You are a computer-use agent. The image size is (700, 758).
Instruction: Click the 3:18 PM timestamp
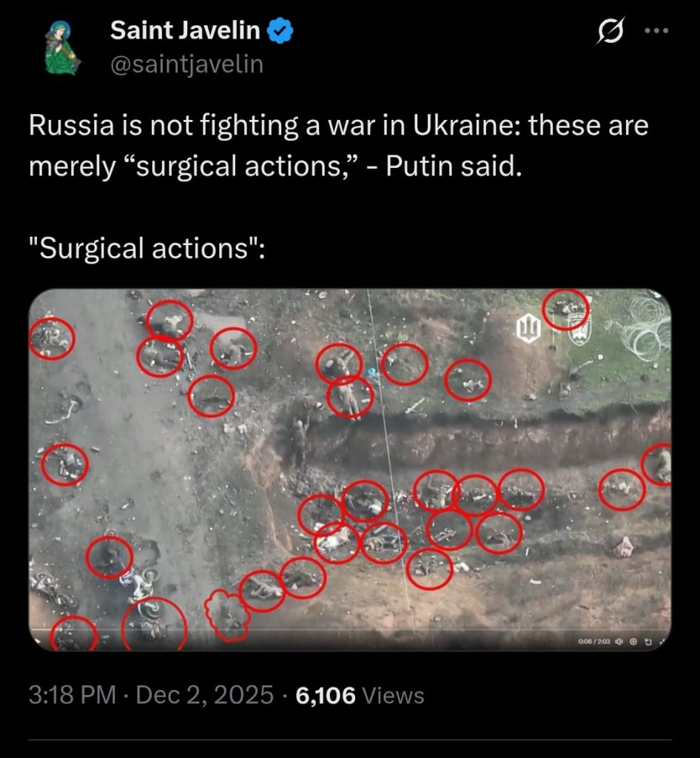[73, 695]
